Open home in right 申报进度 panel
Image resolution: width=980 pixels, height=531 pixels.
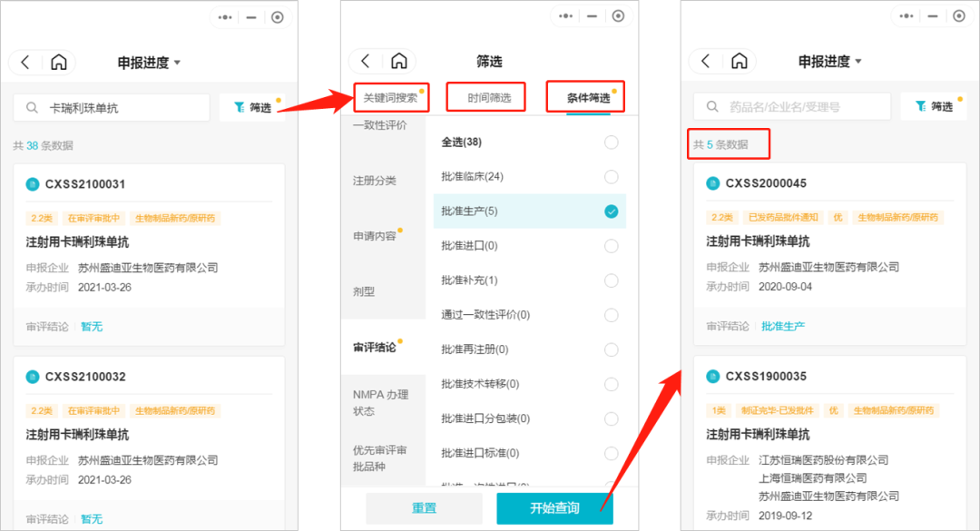[x=740, y=61]
